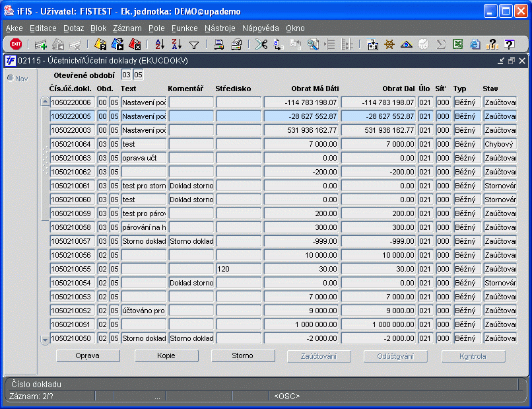Click the single printer icon
532x409 pixels.
[x=219, y=44]
